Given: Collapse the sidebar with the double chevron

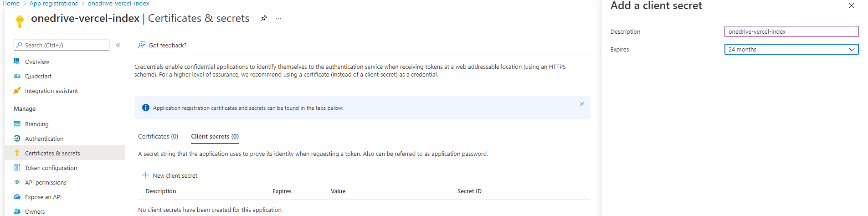Looking at the screenshot, I should 118,45.
